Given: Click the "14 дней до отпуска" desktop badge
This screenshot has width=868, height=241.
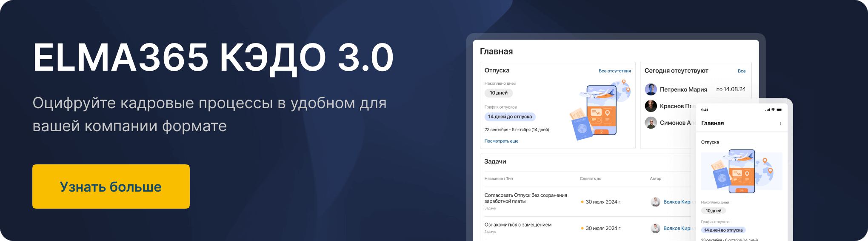Looking at the screenshot, I should [510, 117].
